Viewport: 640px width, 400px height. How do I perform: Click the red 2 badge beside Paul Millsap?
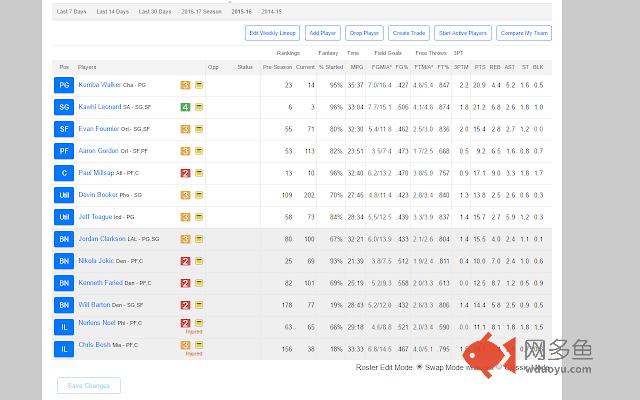pyautogui.click(x=185, y=173)
